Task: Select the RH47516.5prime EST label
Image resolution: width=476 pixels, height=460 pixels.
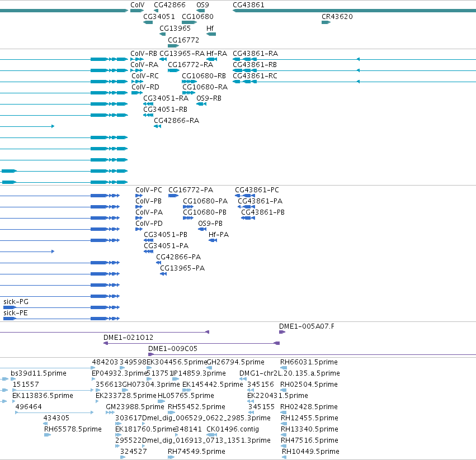Action: pyautogui.click(x=309, y=440)
